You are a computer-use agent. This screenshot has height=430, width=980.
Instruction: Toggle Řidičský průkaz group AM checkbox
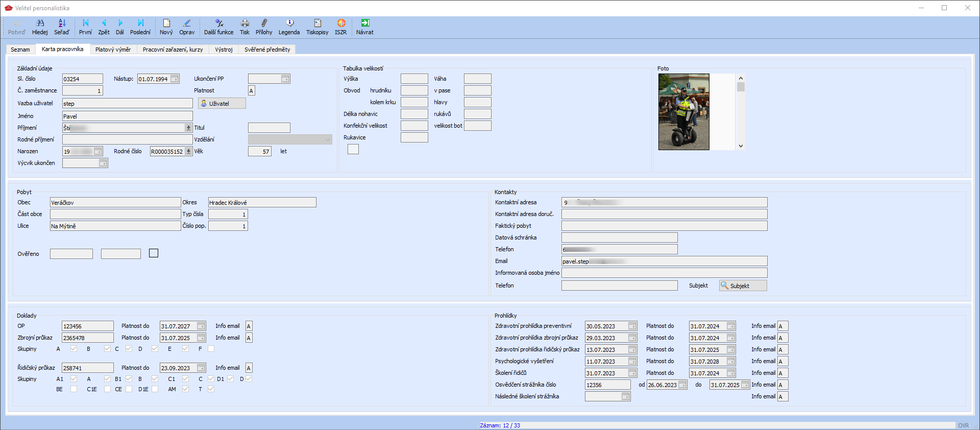pos(185,389)
